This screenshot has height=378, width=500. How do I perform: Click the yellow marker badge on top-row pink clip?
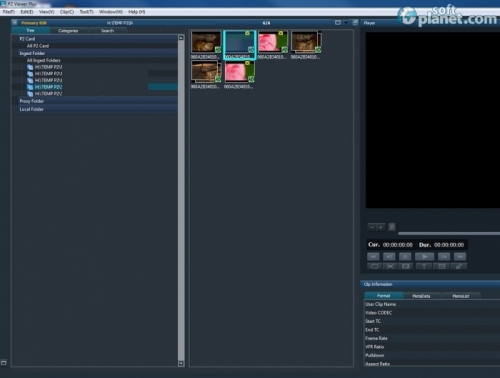pyautogui.click(x=281, y=33)
